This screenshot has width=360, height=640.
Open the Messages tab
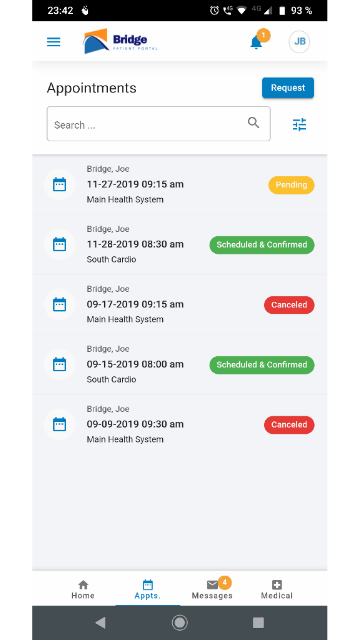212,589
